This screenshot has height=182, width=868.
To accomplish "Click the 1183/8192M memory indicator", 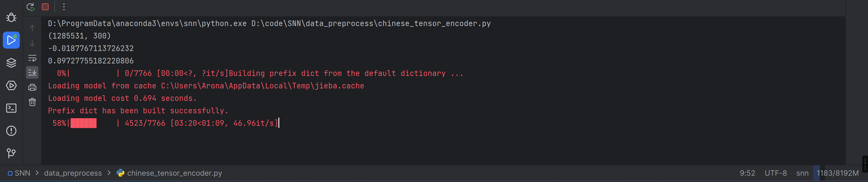I will [x=837, y=173].
